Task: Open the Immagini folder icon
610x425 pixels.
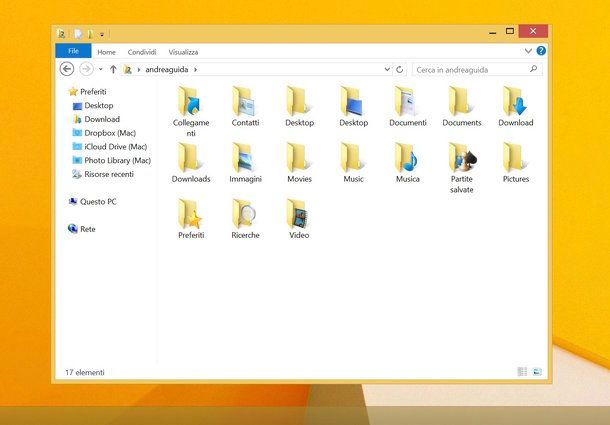Action: (x=244, y=157)
